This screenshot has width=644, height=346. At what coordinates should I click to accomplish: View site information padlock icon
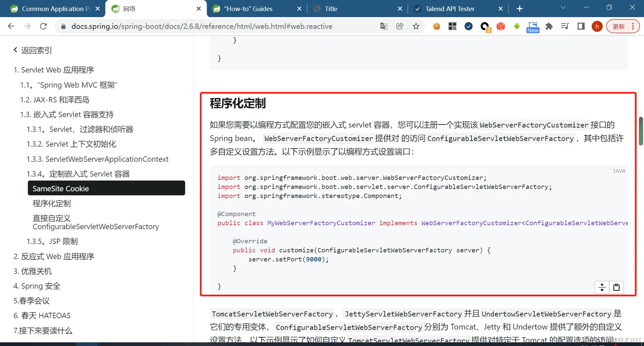coord(63,26)
